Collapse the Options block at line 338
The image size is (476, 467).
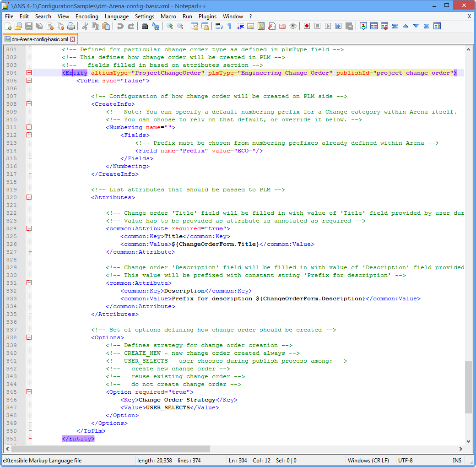coord(29,337)
